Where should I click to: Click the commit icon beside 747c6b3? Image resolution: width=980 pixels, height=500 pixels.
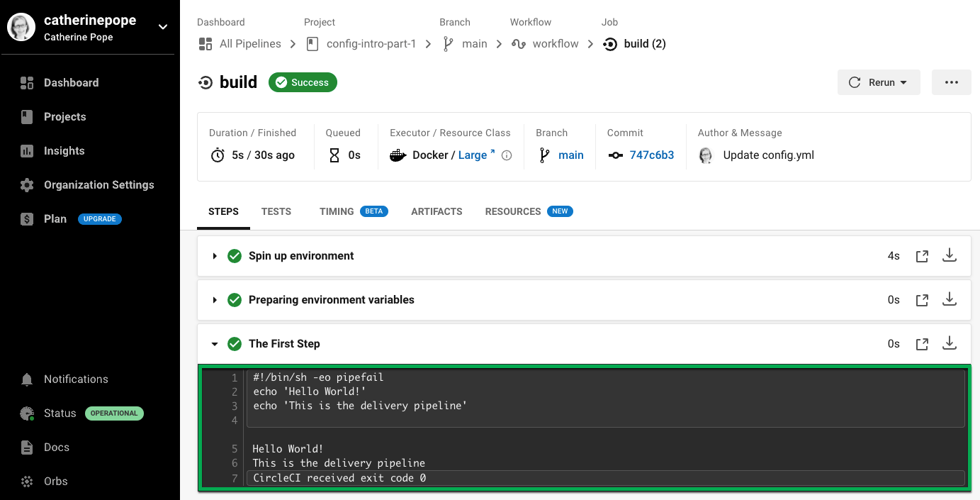click(616, 155)
